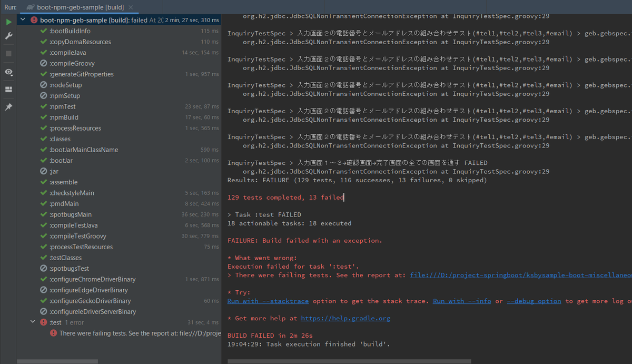
Task: Select the :configureIeDriverServerBinary task
Action: coord(118,312)
